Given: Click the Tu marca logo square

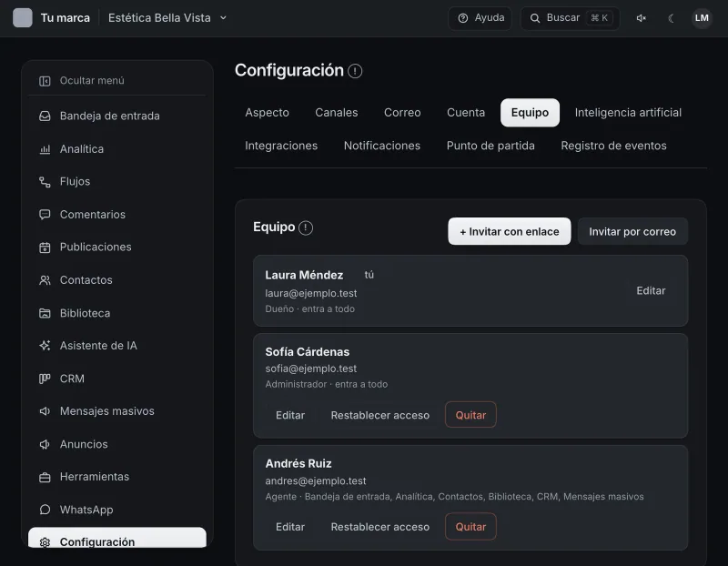Looking at the screenshot, I should 22,18.
